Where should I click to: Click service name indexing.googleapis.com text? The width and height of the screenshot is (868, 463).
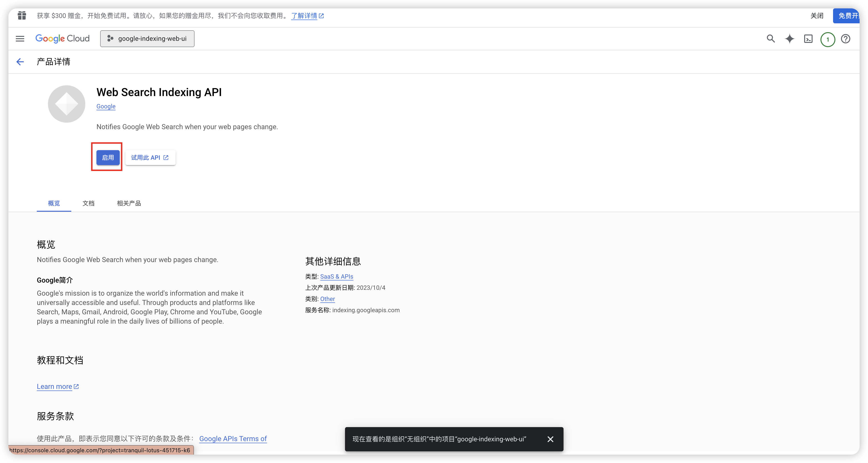click(x=366, y=310)
